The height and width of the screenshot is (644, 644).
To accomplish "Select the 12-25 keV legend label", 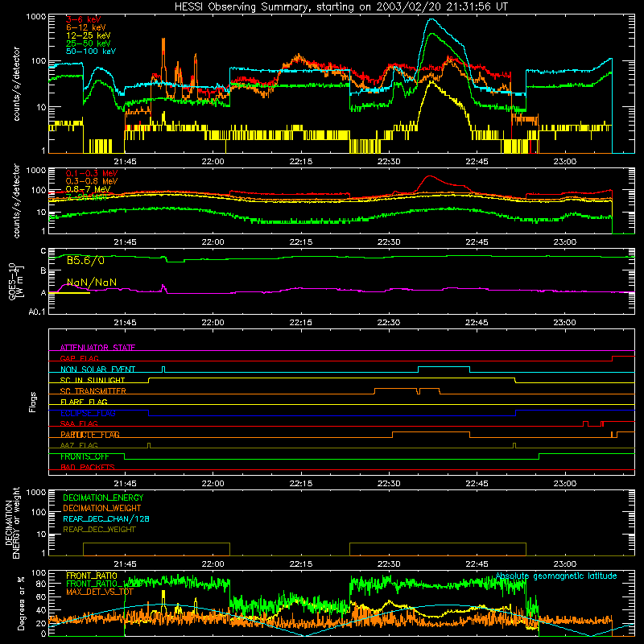I will pos(89,35).
